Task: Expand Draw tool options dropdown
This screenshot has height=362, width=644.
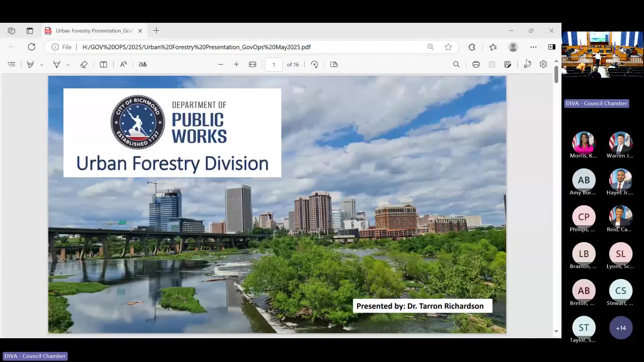Action: pyautogui.click(x=68, y=65)
